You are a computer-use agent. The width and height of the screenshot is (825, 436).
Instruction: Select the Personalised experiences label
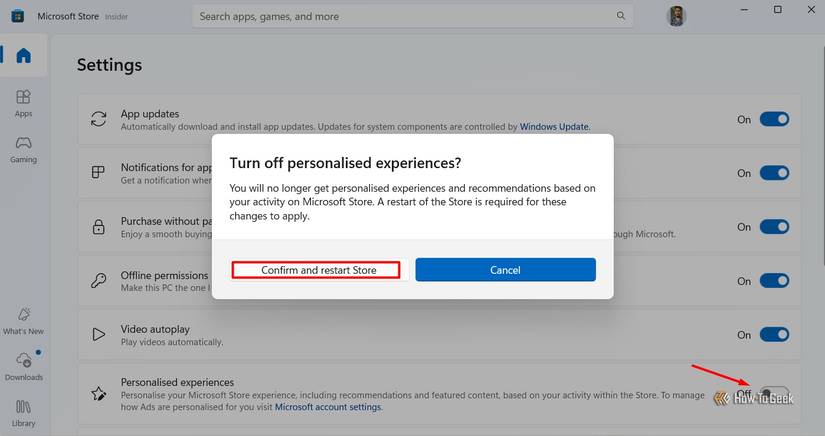177,382
